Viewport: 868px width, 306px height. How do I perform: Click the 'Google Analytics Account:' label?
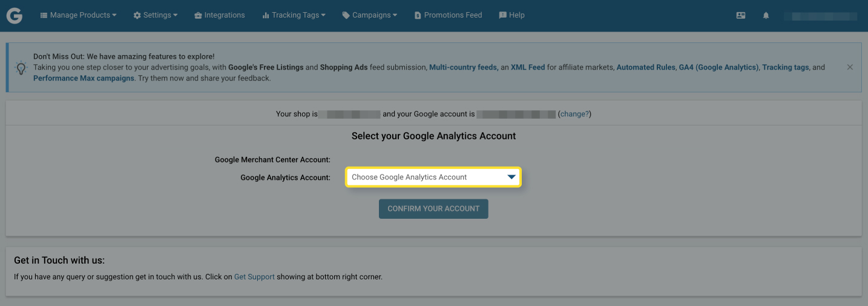click(285, 178)
